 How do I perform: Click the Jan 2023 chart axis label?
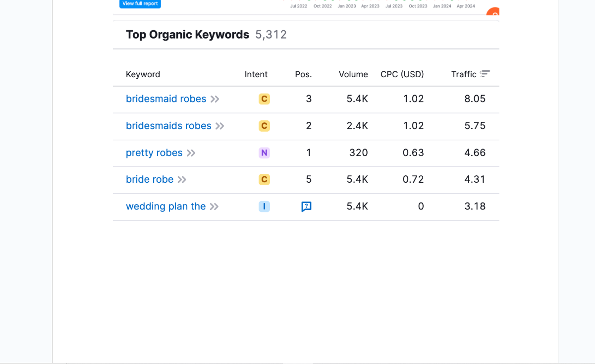click(346, 6)
